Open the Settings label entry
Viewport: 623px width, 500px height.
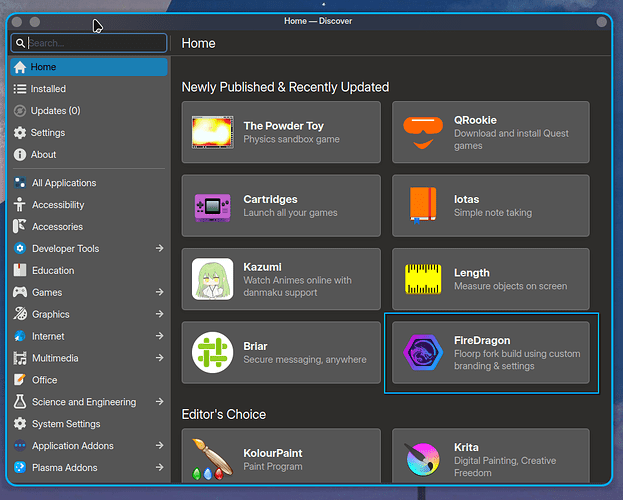coord(48,133)
